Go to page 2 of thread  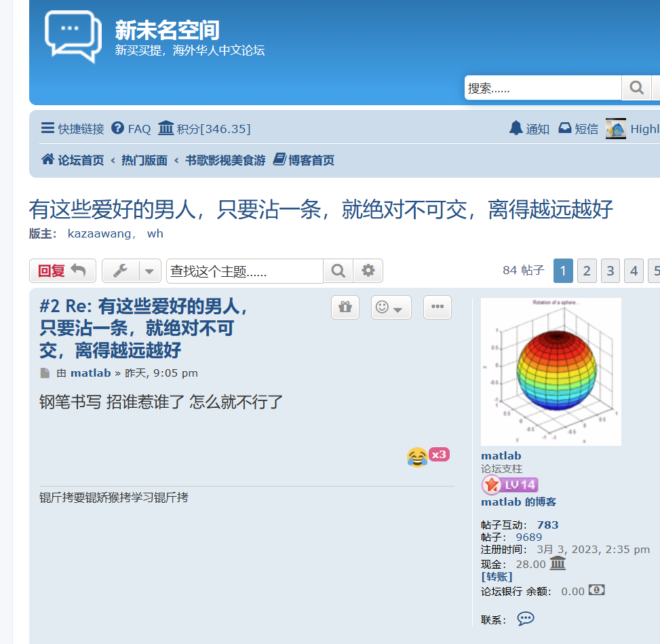tap(587, 271)
